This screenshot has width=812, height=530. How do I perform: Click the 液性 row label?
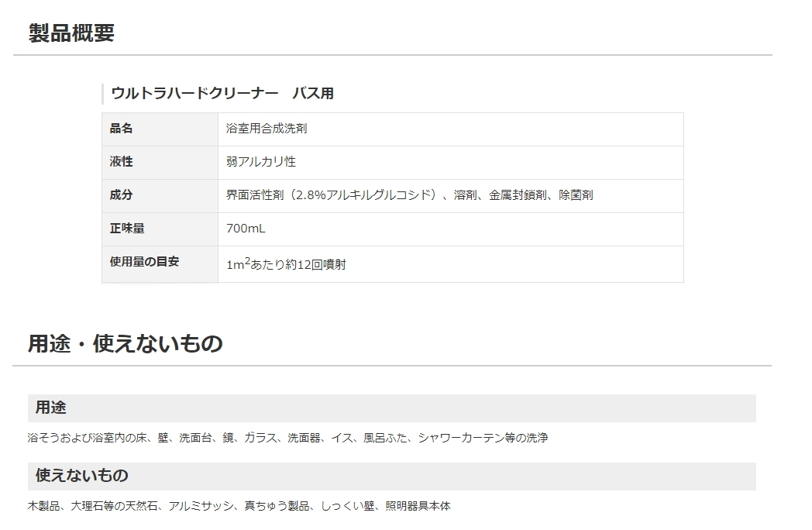[x=121, y=162]
